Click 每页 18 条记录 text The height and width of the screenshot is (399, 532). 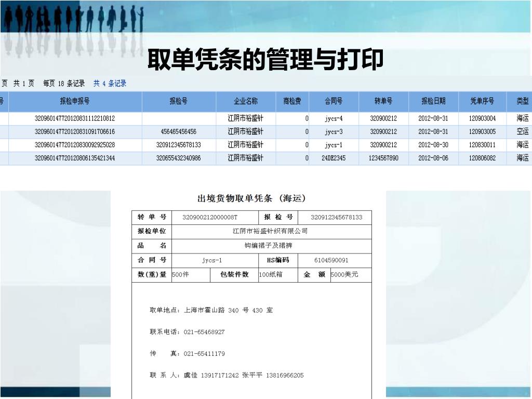(x=64, y=84)
